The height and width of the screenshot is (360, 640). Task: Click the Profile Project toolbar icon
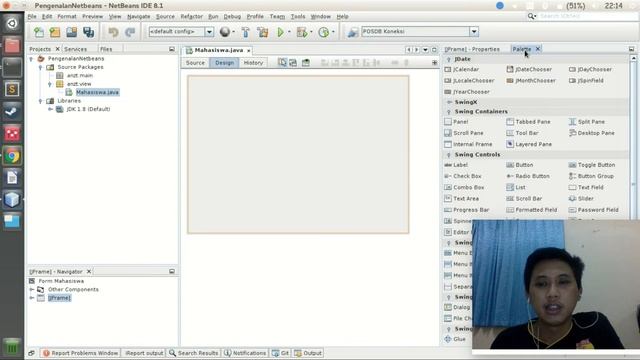click(x=323, y=32)
